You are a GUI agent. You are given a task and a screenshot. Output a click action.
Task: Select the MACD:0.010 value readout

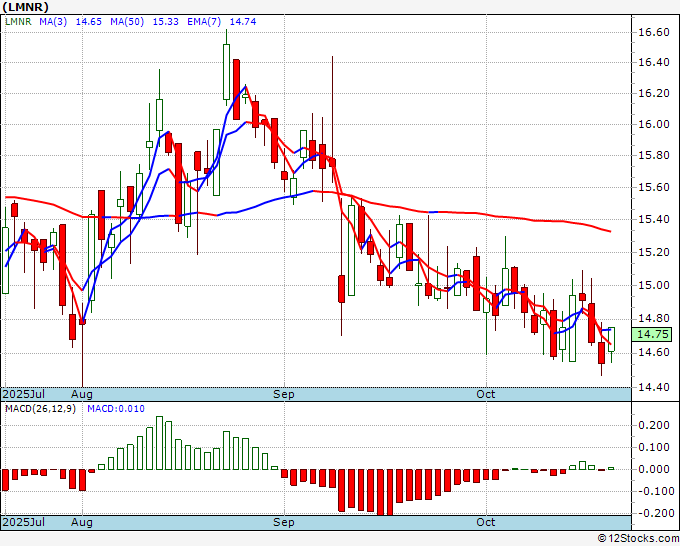pyautogui.click(x=116, y=409)
